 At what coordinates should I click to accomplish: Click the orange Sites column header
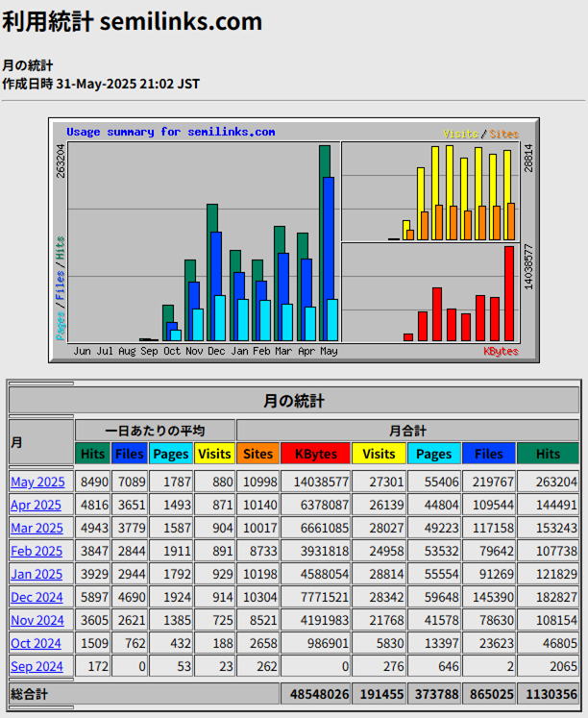(257, 454)
